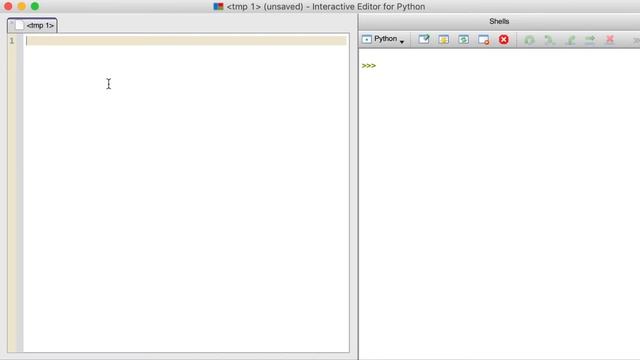640x360 pixels.
Task: Click the green macOS maximize button
Action: coord(35,7)
